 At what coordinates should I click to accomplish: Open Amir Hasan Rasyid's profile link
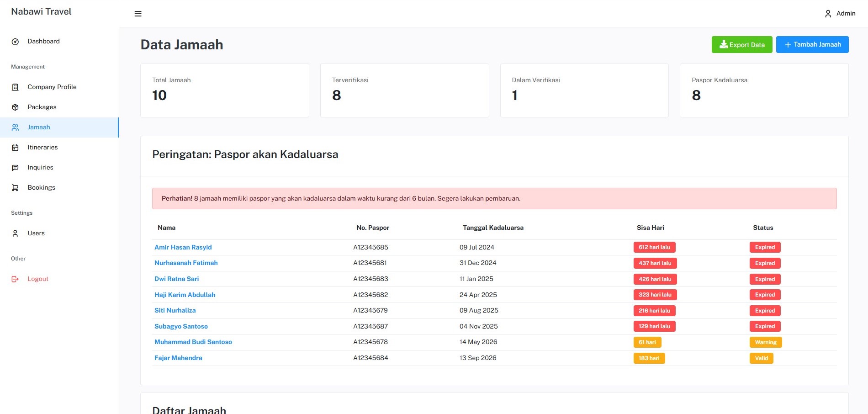(183, 247)
